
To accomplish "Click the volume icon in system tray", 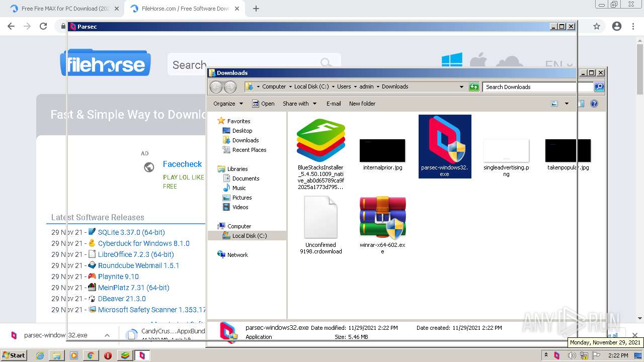I will (572, 355).
